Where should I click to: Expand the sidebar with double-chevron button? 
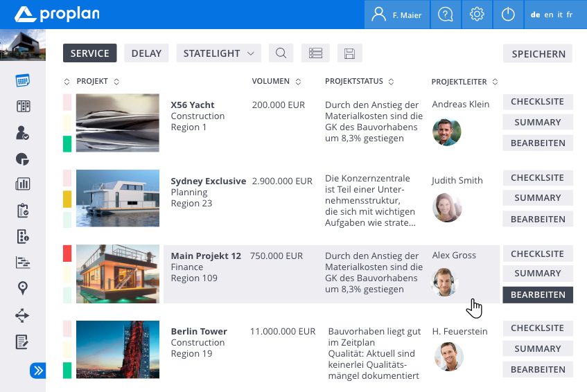[37, 371]
